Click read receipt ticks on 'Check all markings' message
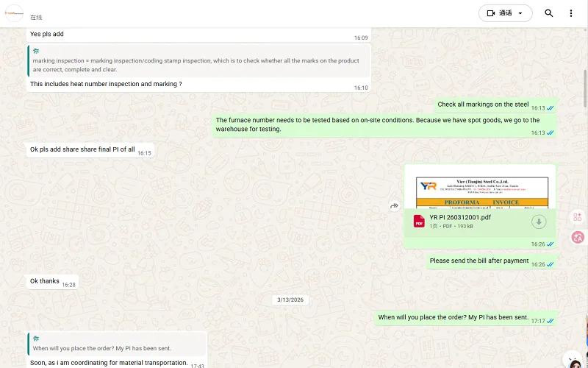 [550, 108]
